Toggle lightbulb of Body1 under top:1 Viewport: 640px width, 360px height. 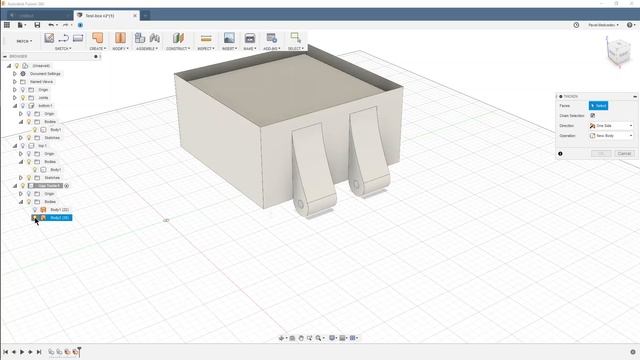(35, 169)
